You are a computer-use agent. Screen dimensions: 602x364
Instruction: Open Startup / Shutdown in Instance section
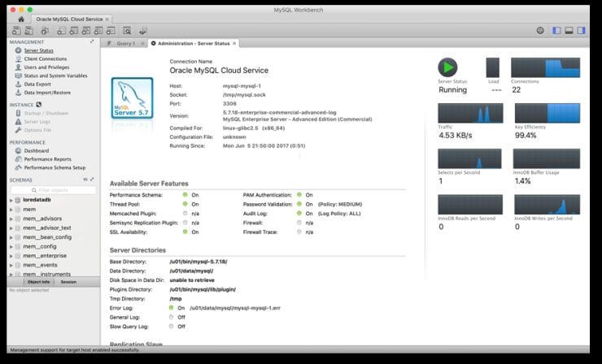[x=46, y=113]
